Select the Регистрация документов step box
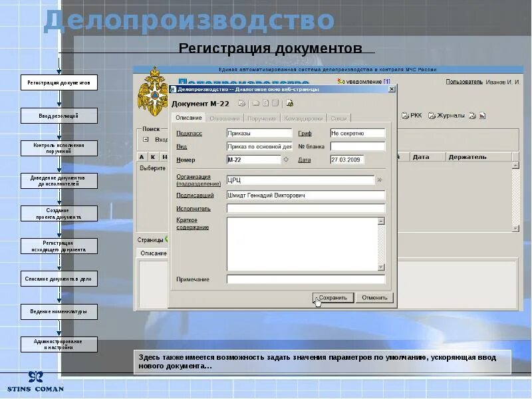This screenshot has height=399, width=532. click(59, 82)
